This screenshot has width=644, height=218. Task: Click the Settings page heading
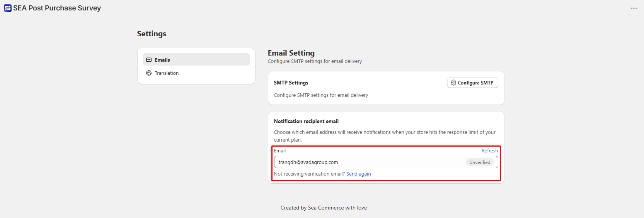pyautogui.click(x=152, y=34)
